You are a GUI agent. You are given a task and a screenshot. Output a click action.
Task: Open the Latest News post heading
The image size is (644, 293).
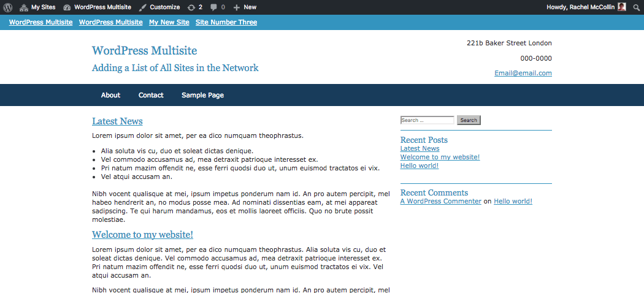(x=117, y=121)
